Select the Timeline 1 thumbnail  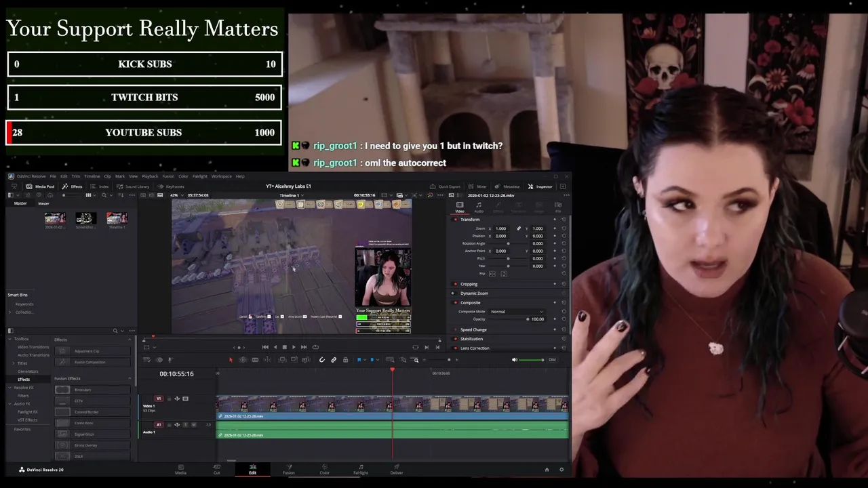pyautogui.click(x=117, y=220)
